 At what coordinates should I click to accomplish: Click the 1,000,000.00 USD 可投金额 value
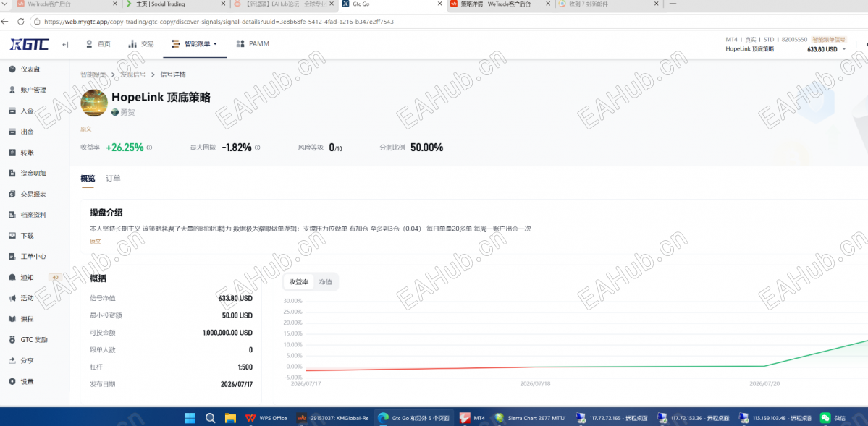click(x=227, y=333)
